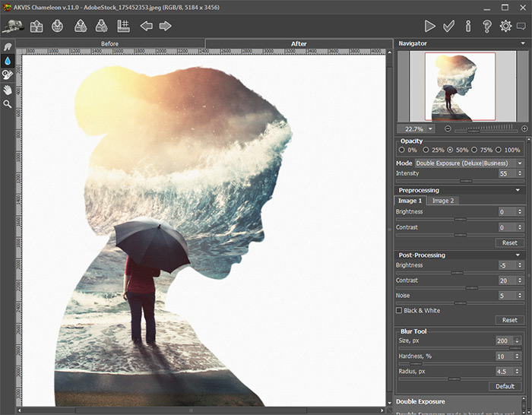Click Reset under Post-Processing
The width and height of the screenshot is (532, 415).
(510, 320)
